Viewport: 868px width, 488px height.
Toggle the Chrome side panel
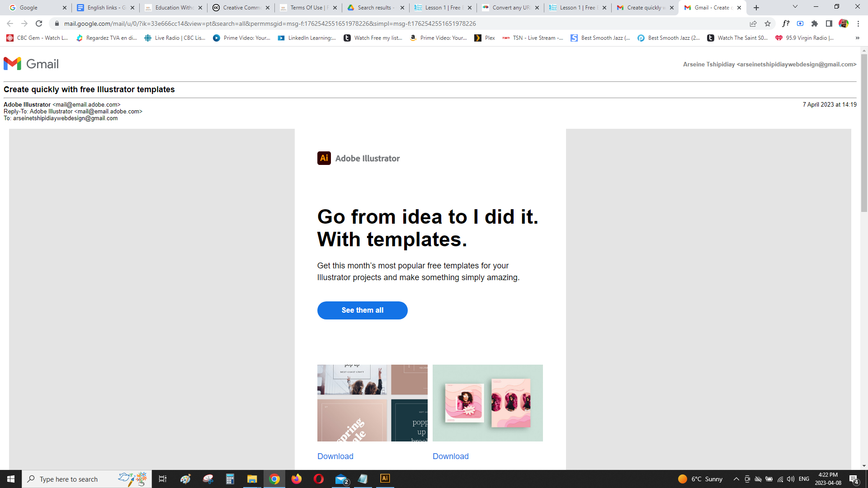(x=829, y=23)
